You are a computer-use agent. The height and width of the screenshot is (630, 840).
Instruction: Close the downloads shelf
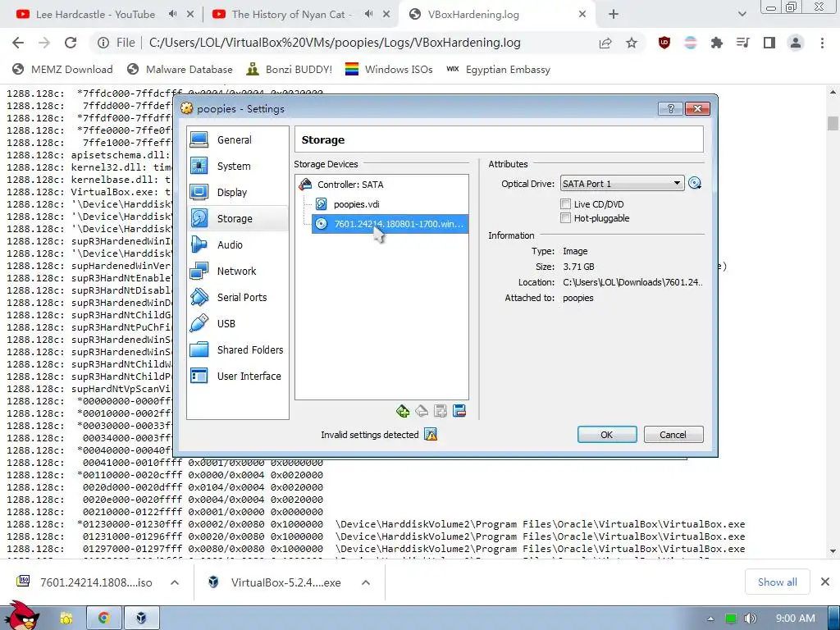tap(825, 582)
